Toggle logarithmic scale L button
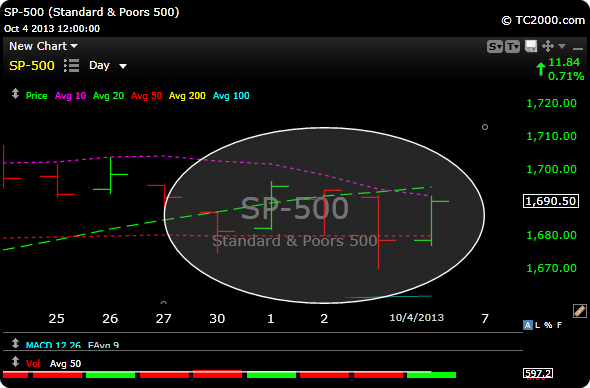The width and height of the screenshot is (590, 388). tap(537, 325)
